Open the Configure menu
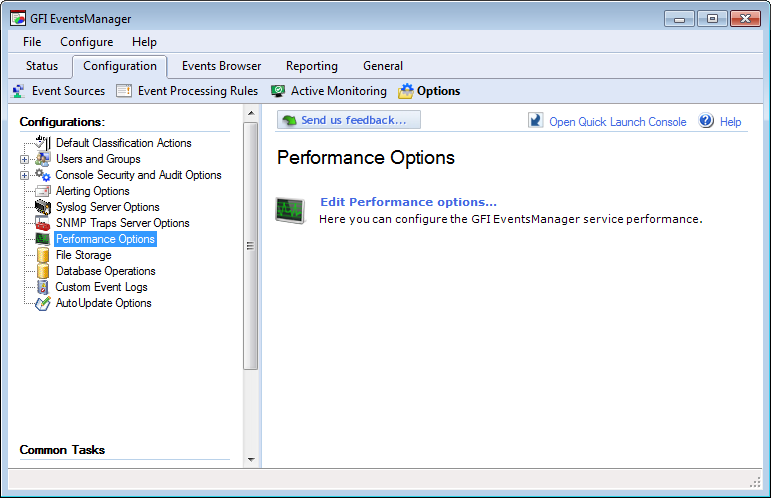 (87, 42)
